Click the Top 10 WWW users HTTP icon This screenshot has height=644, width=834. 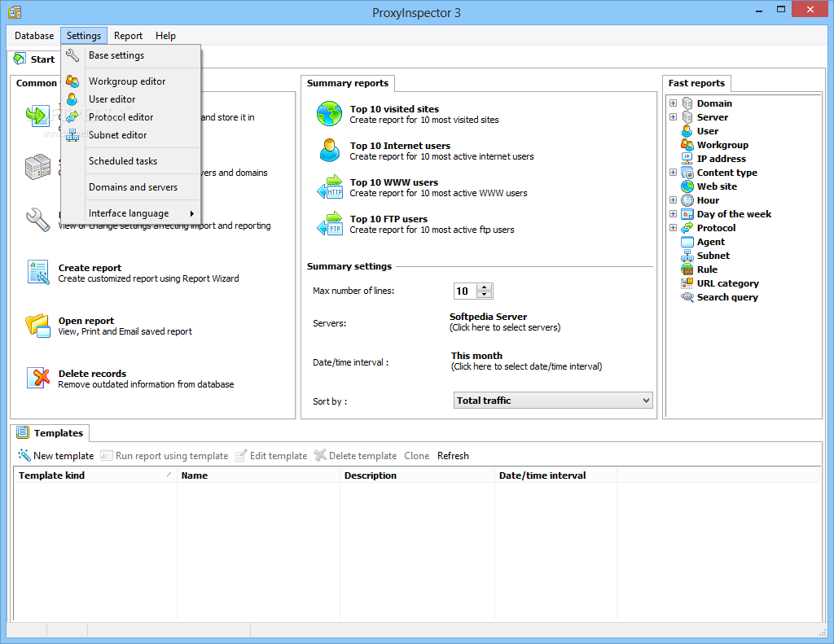pos(330,186)
